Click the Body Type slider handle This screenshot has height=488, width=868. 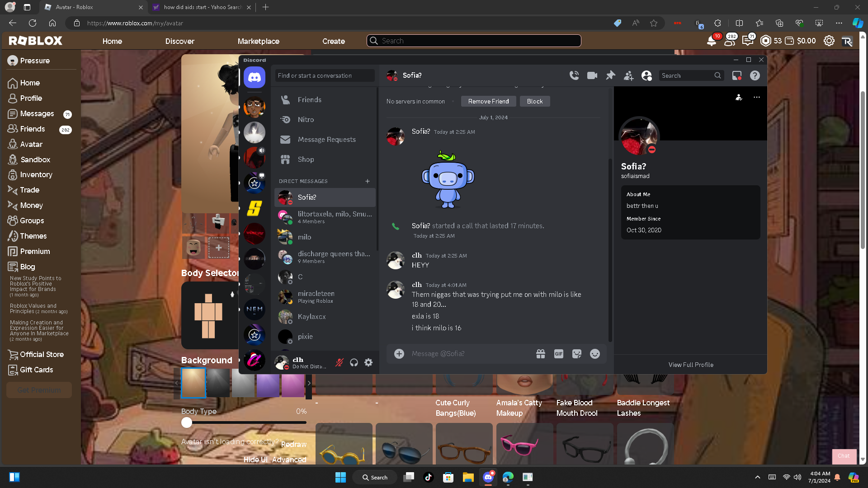point(187,422)
